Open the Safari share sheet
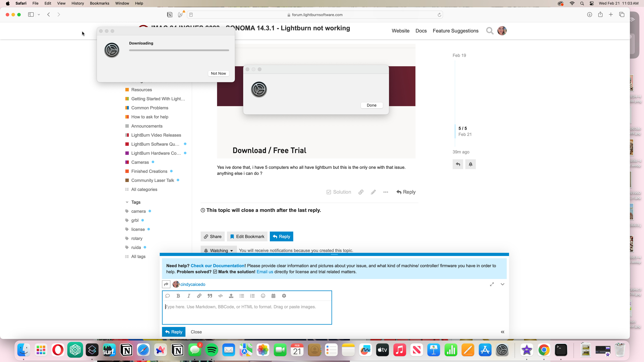644x362 pixels. click(x=600, y=15)
